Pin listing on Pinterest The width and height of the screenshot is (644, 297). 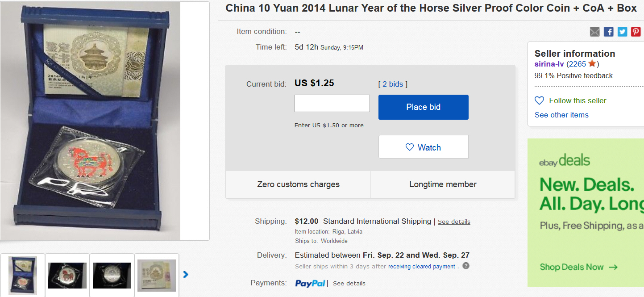click(636, 32)
